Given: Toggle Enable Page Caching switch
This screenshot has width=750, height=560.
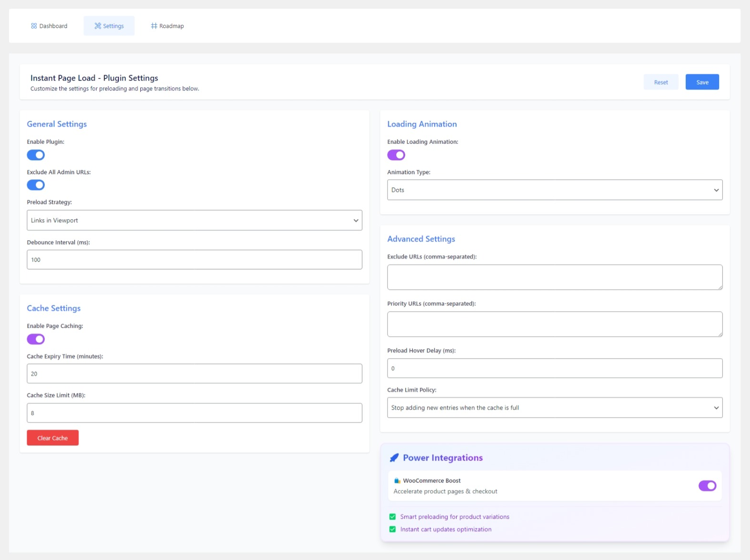Looking at the screenshot, I should point(36,339).
